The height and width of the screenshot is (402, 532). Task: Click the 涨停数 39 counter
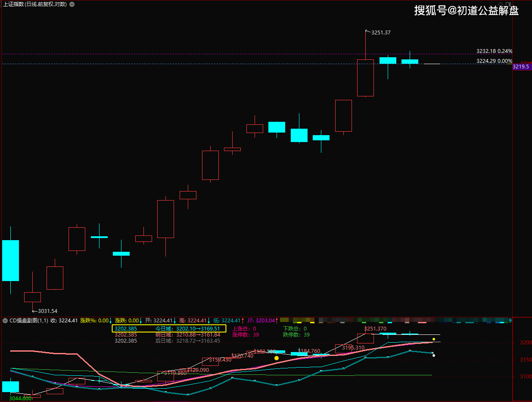tap(246, 335)
